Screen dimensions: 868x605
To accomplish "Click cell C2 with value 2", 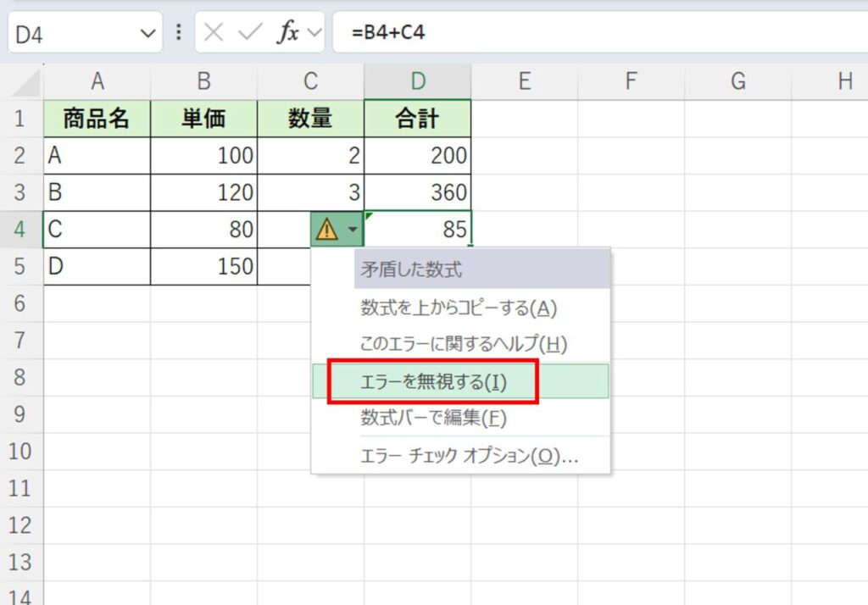I will (x=310, y=156).
